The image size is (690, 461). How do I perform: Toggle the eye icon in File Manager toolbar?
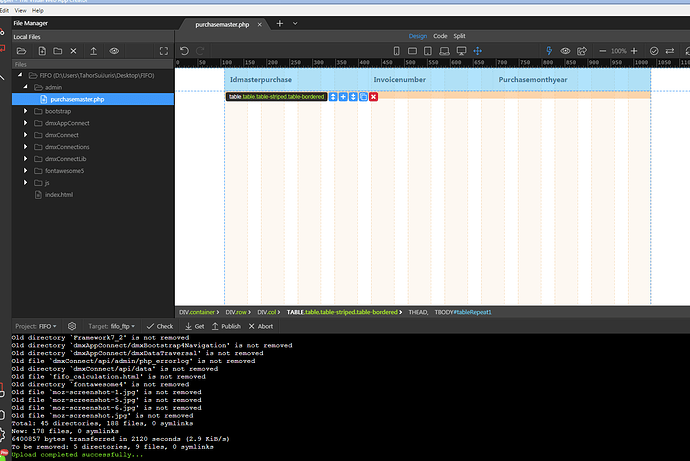point(114,50)
